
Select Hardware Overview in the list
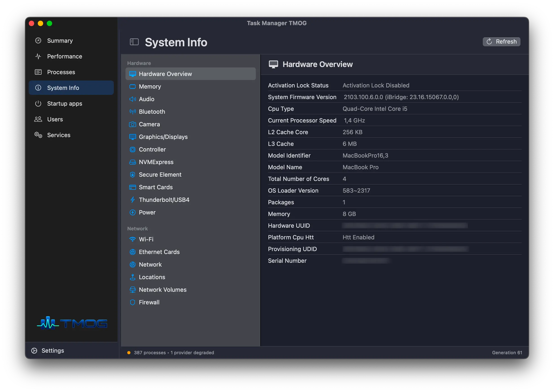coord(190,74)
